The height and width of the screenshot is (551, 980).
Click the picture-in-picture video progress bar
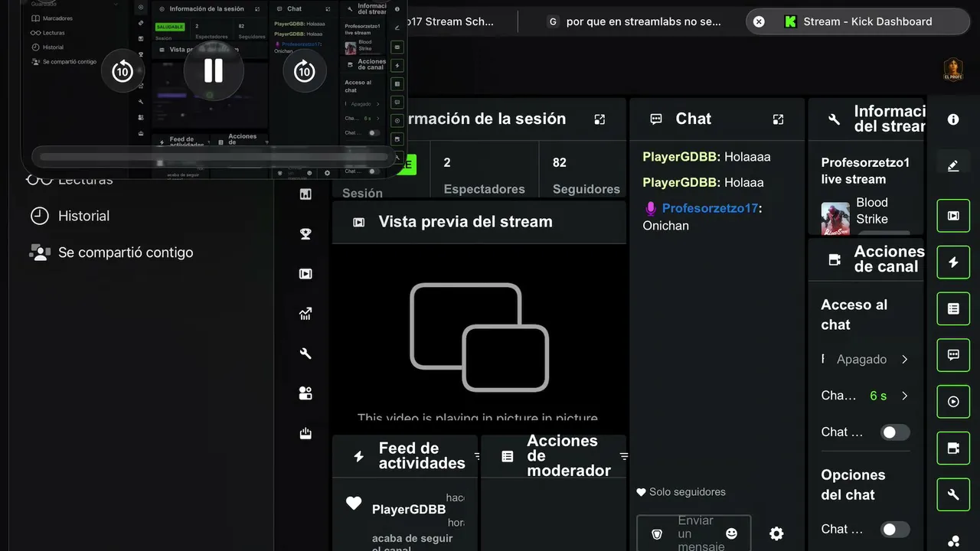click(x=214, y=157)
